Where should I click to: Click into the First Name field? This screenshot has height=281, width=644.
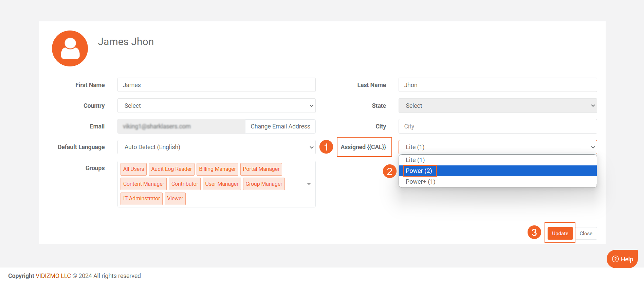coord(216,85)
